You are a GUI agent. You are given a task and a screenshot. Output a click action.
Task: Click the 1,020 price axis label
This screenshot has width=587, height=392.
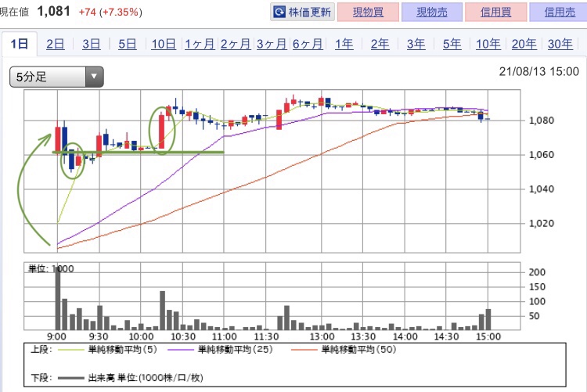point(542,224)
